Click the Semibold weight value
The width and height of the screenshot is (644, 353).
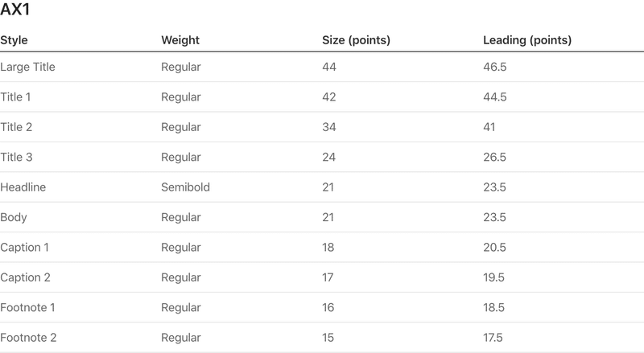click(x=185, y=187)
